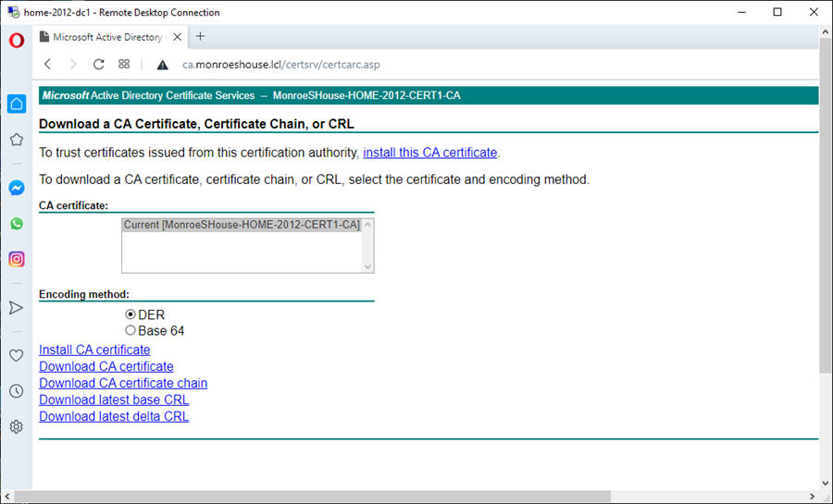Open Messenger from the Opera sidebar
This screenshot has width=833, height=504.
[17, 188]
